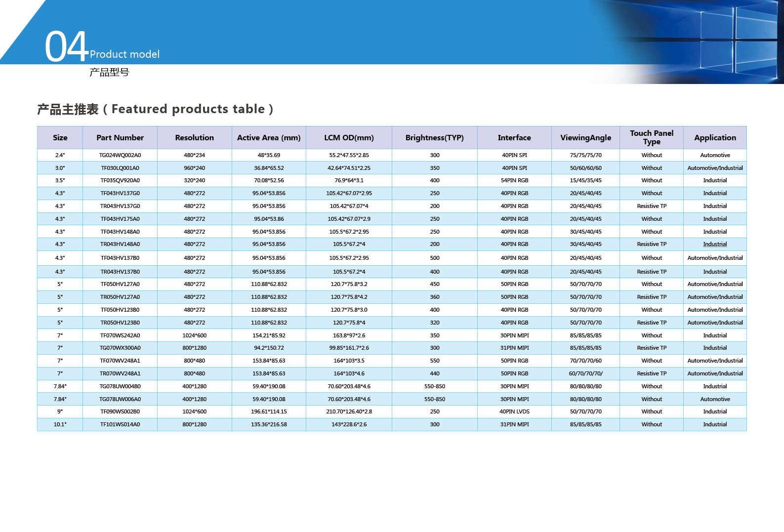The width and height of the screenshot is (784, 532).
Task: Select the LCM OD(mm) column header
Action: 349,138
